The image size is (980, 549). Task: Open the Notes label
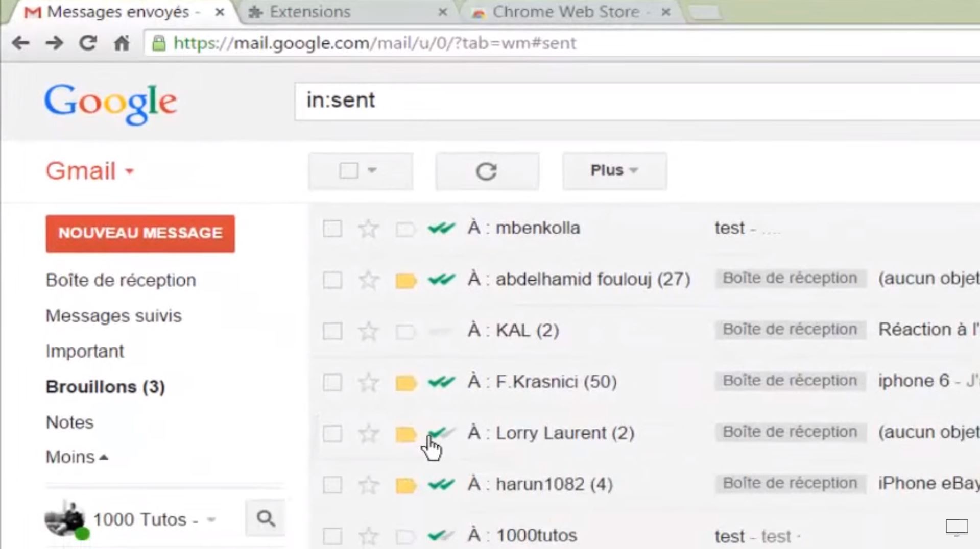pyautogui.click(x=69, y=422)
